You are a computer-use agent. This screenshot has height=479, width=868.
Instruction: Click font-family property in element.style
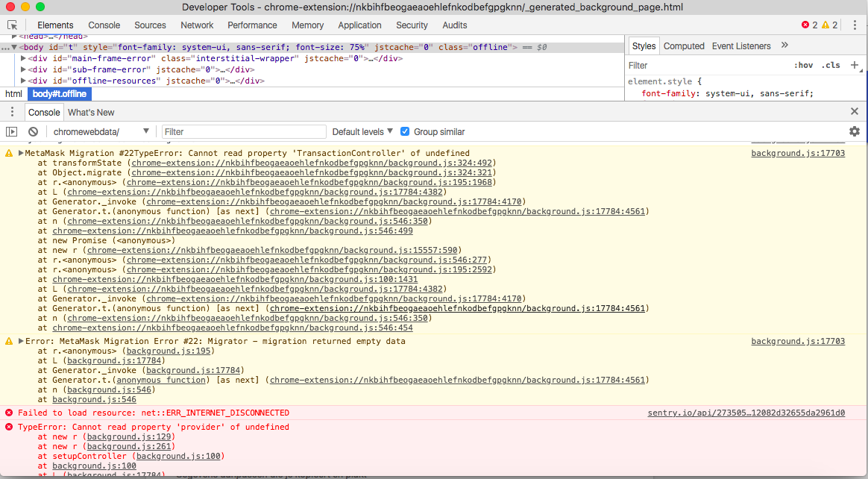669,93
